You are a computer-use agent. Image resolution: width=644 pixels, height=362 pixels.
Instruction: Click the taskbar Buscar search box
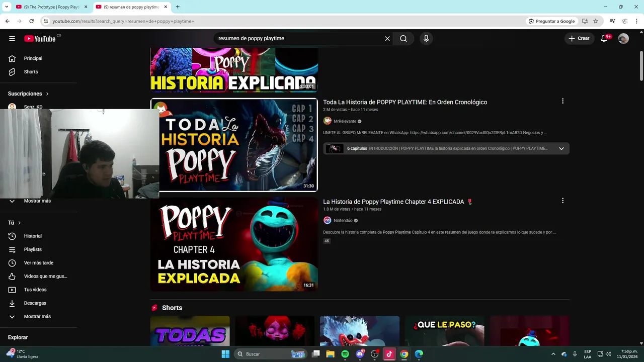272,354
